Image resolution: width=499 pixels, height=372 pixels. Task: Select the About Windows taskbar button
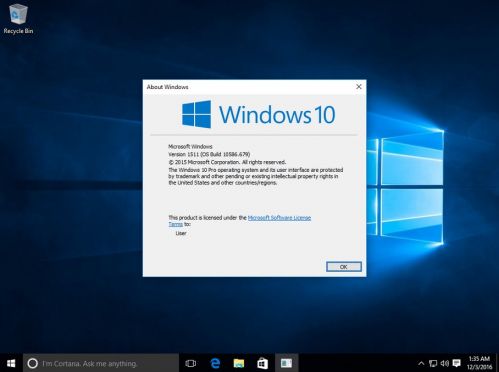(287, 363)
